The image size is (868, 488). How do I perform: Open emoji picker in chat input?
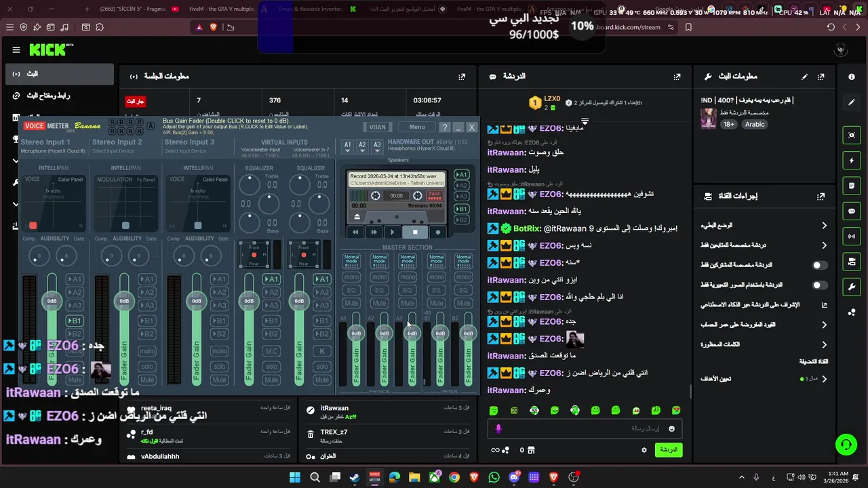tap(672, 428)
